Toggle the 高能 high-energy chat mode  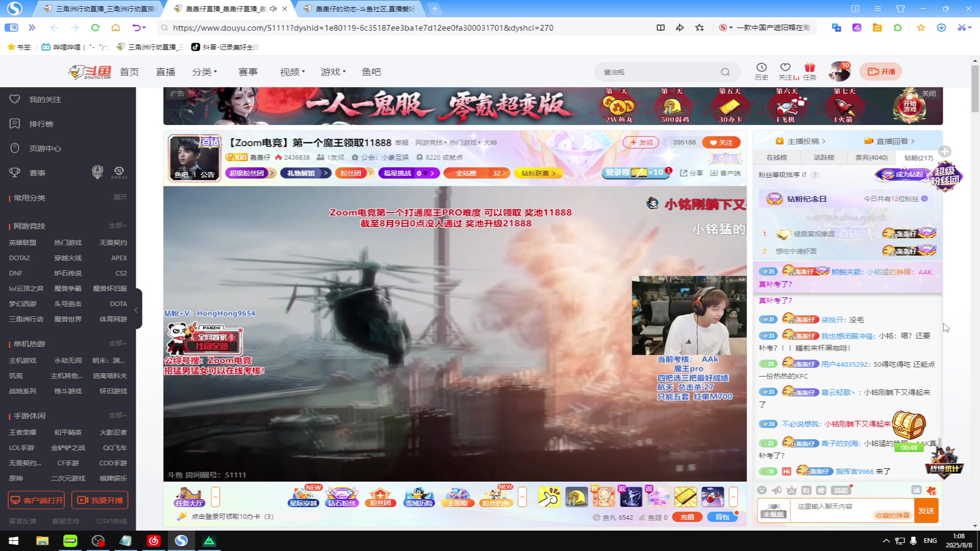[x=841, y=490]
